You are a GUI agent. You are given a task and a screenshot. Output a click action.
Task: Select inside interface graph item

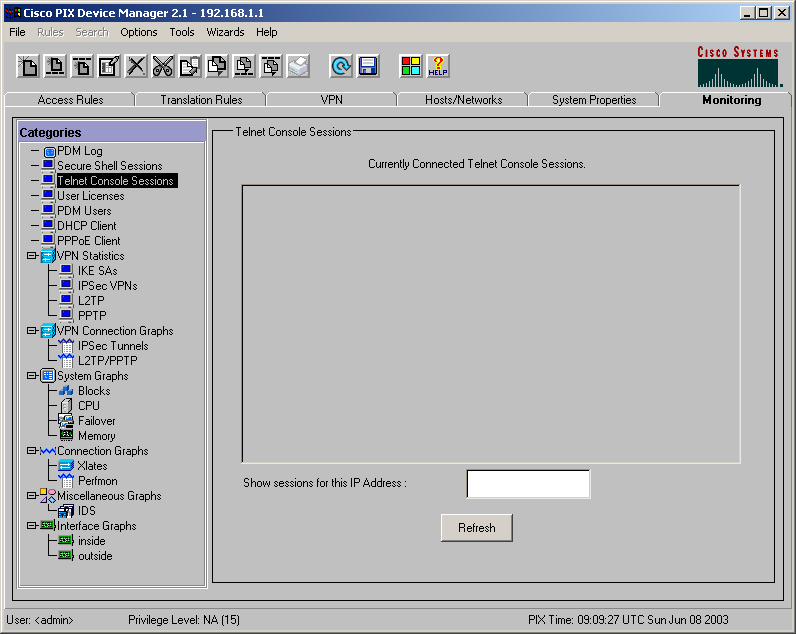(x=91, y=541)
